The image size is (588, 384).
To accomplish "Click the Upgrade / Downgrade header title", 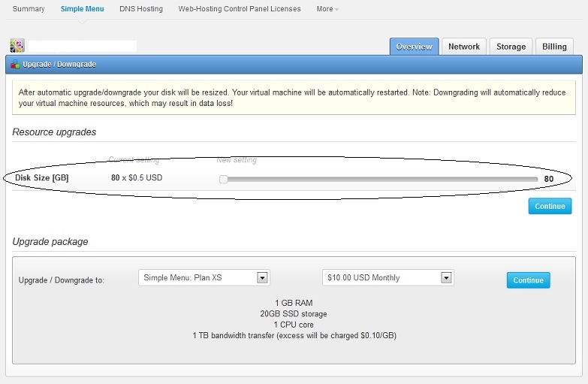I will pyautogui.click(x=59, y=65).
